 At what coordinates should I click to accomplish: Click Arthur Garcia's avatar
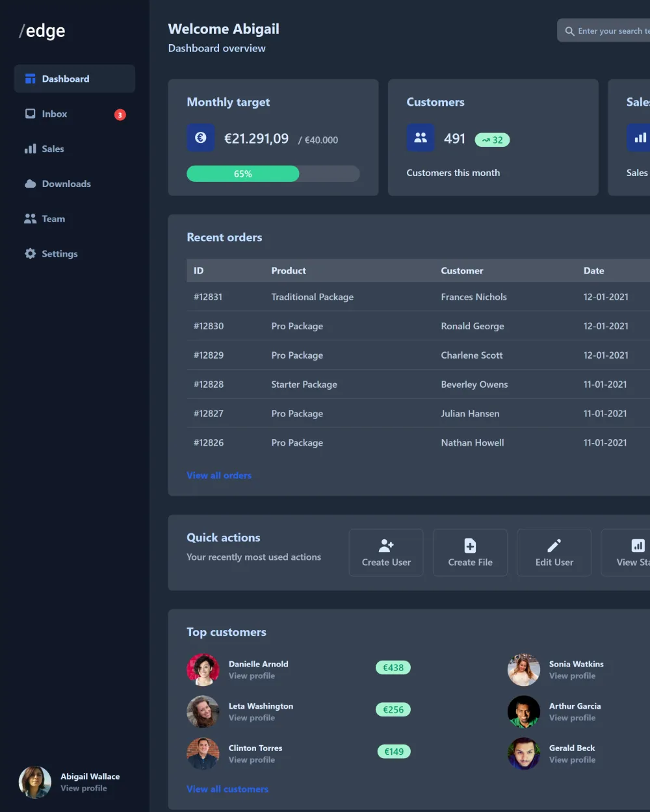pos(524,712)
